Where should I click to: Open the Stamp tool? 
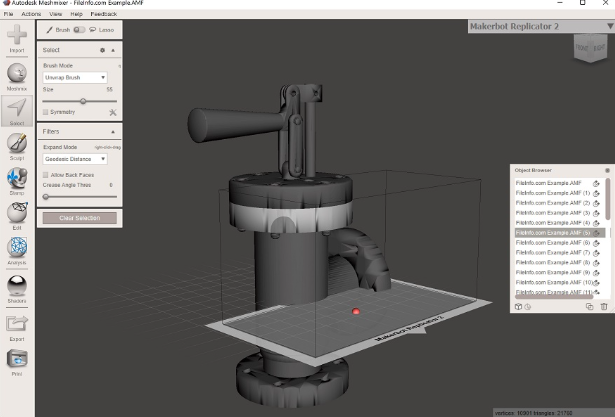pyautogui.click(x=17, y=181)
